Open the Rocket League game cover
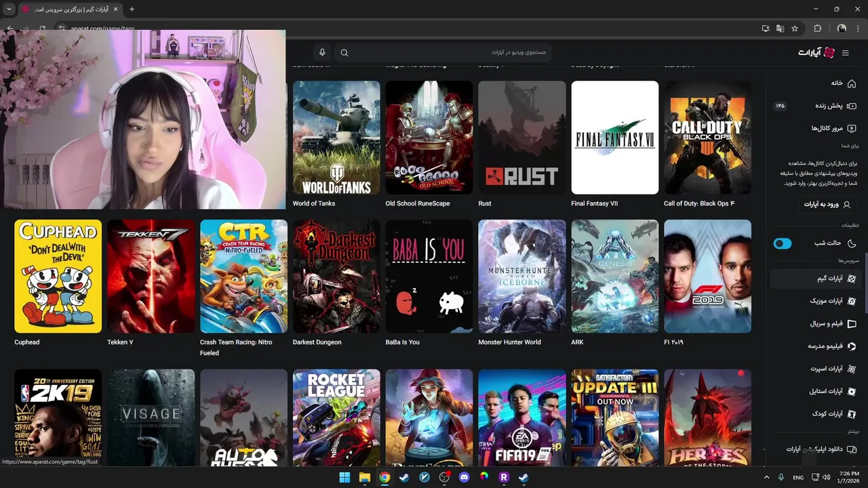This screenshot has height=488, width=868. [x=336, y=418]
